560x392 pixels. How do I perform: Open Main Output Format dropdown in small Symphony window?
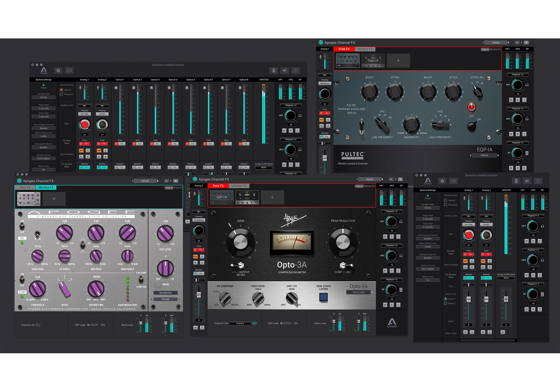[x=428, y=239]
